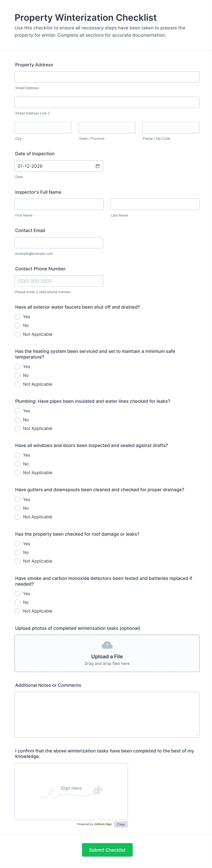This screenshot has height=868, width=212.
Task: Select No for heating system serviced
Action: pyautogui.click(x=17, y=375)
